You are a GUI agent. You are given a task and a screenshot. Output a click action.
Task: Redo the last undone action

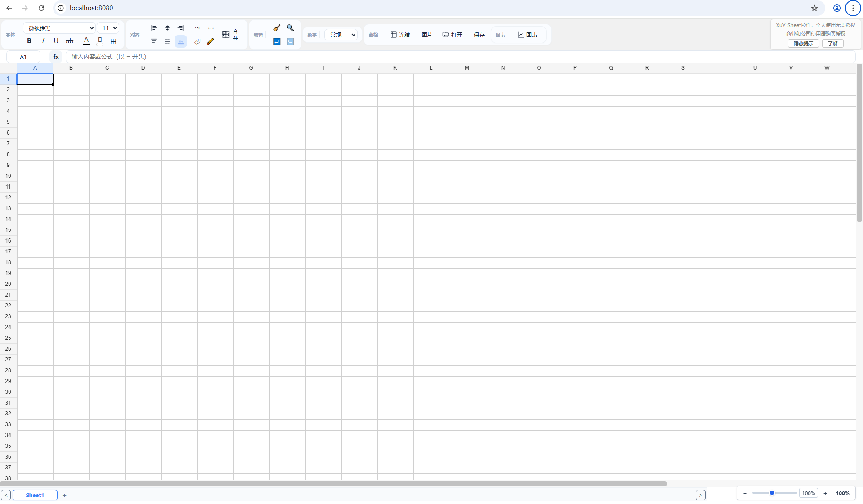point(290,41)
